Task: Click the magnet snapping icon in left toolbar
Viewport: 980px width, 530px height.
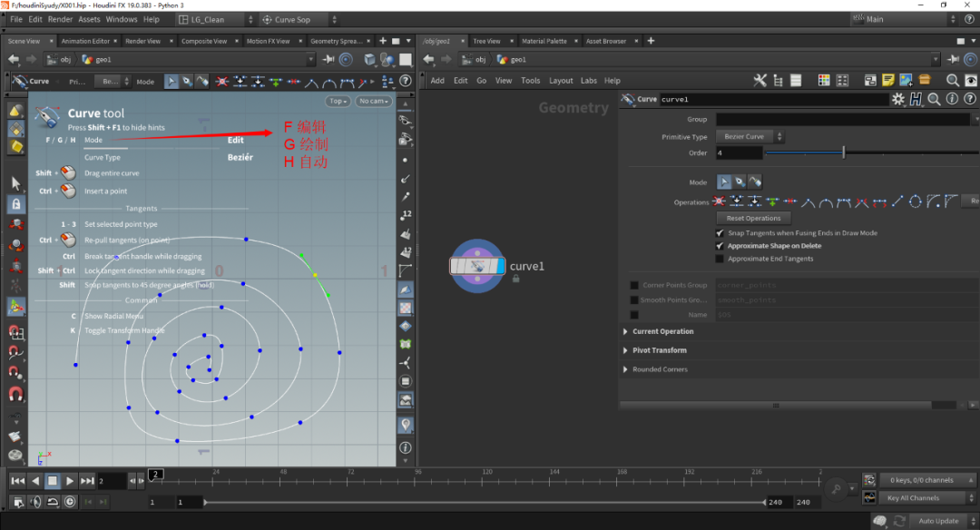Action: [x=15, y=395]
